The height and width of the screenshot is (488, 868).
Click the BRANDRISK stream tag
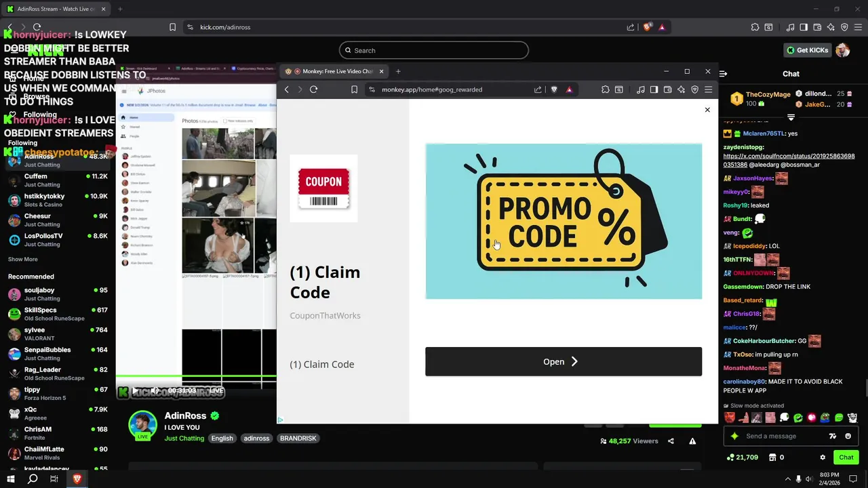[298, 438]
